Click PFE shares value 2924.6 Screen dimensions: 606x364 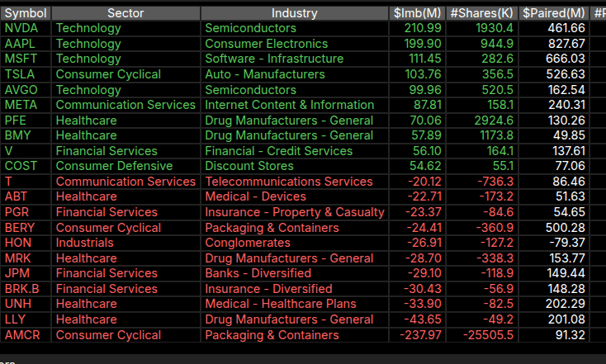[x=482, y=121]
